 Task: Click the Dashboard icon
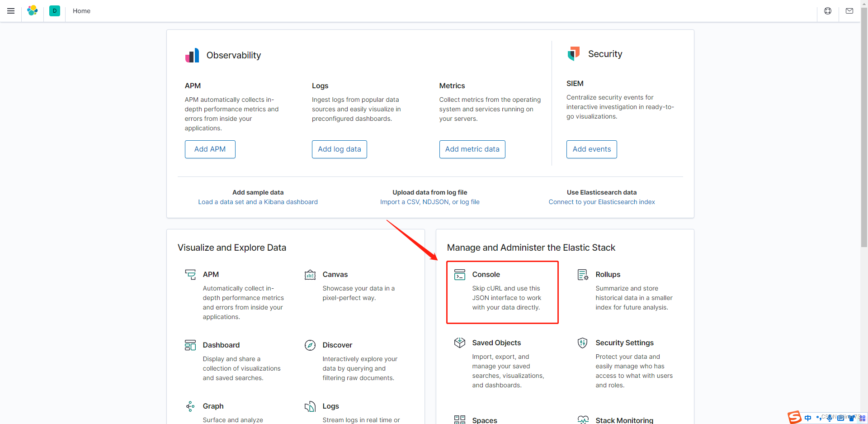tap(190, 345)
